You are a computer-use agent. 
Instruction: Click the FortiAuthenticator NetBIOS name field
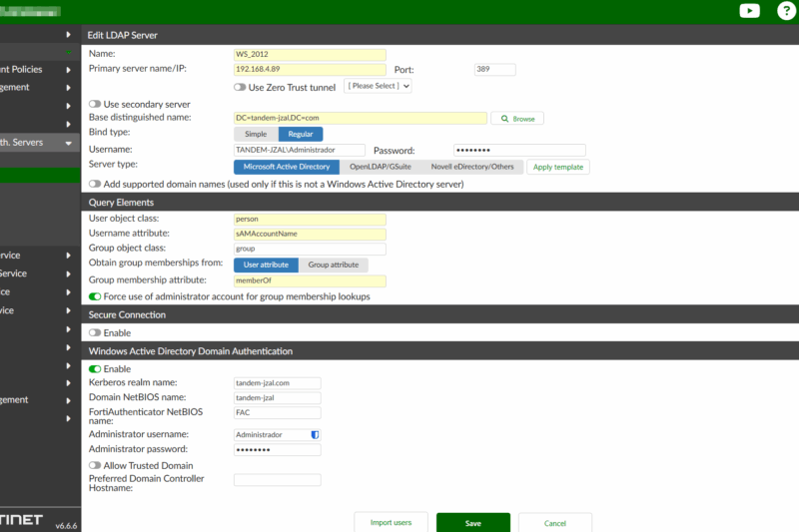278,413
